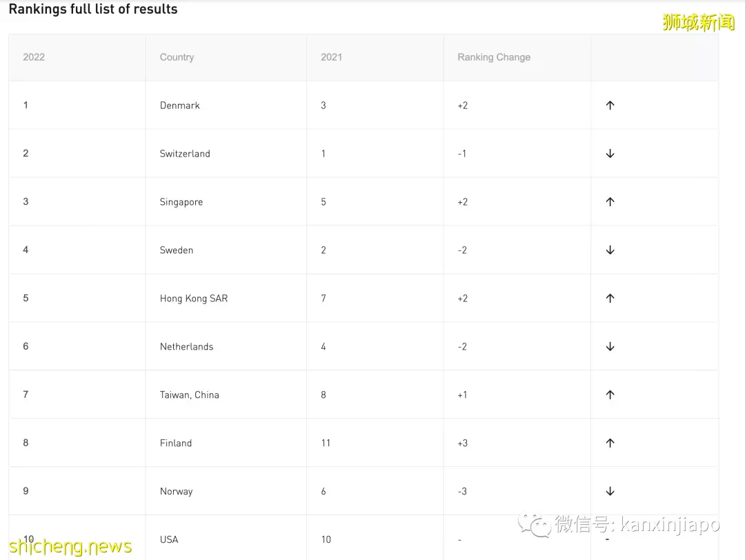Click the down arrow in Switzerland row
Image resolution: width=745 pixels, height=560 pixels.
pos(610,153)
